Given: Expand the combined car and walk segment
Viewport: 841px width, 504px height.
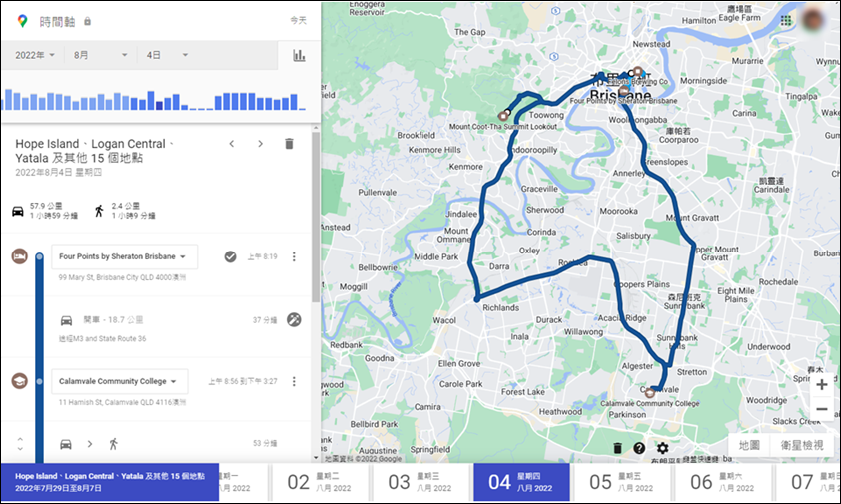Looking at the screenshot, I should tap(20, 444).
